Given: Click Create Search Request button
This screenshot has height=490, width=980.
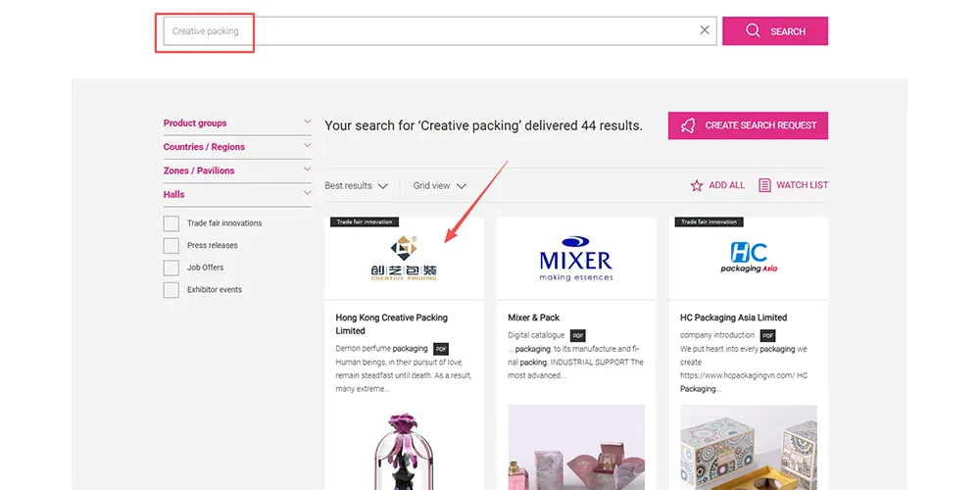Looking at the screenshot, I should pyautogui.click(x=748, y=125).
